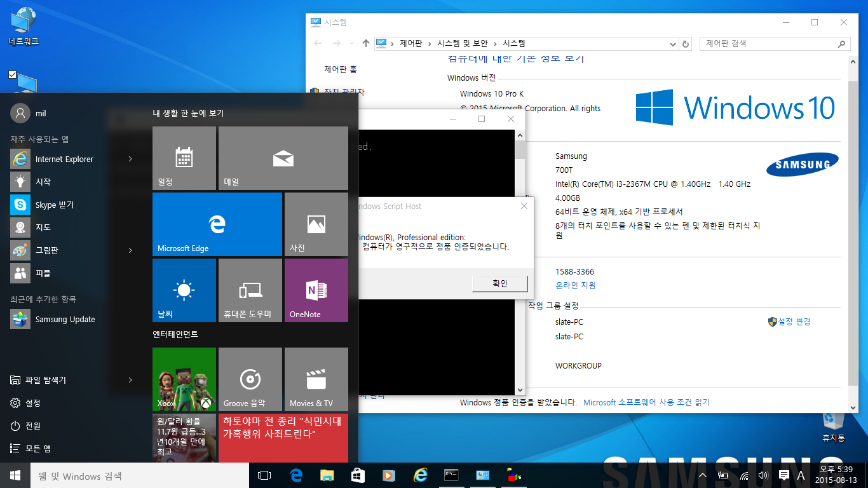Click the Task View taskbar icon
The height and width of the screenshot is (488, 868).
click(264, 475)
